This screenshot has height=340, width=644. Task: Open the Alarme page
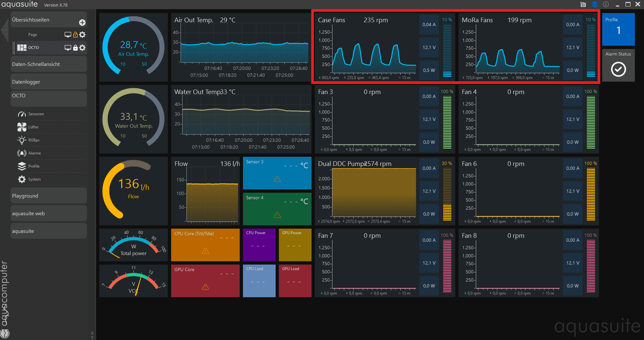coord(51,153)
